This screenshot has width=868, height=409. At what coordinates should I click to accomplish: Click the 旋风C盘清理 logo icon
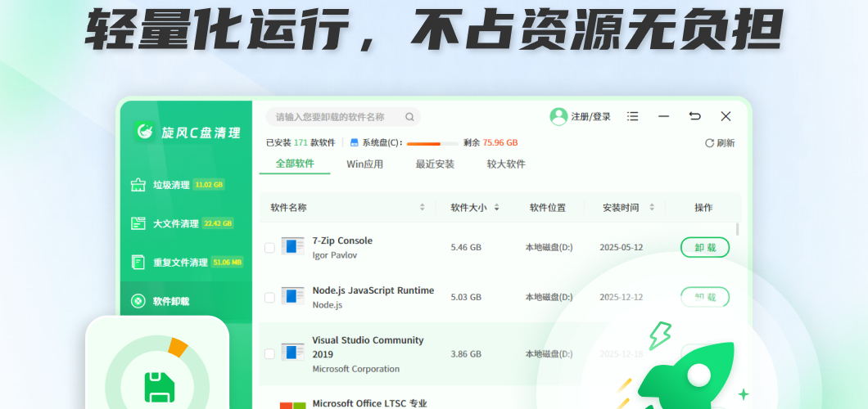pos(145,132)
